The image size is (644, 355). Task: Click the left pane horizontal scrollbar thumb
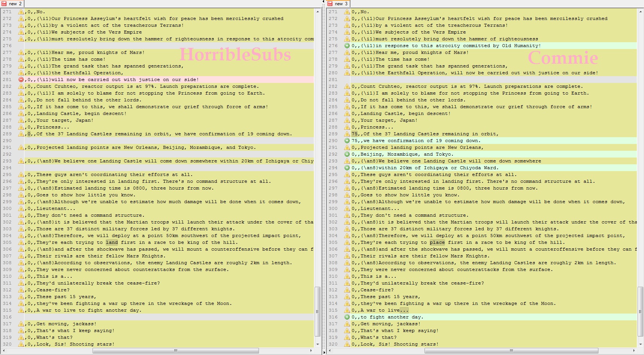(176, 350)
